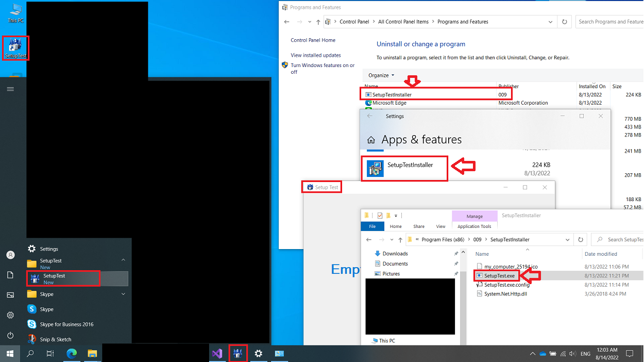Select SetupTestInstaller in Apps & features
The width and height of the screenshot is (644, 362).
pos(404,169)
